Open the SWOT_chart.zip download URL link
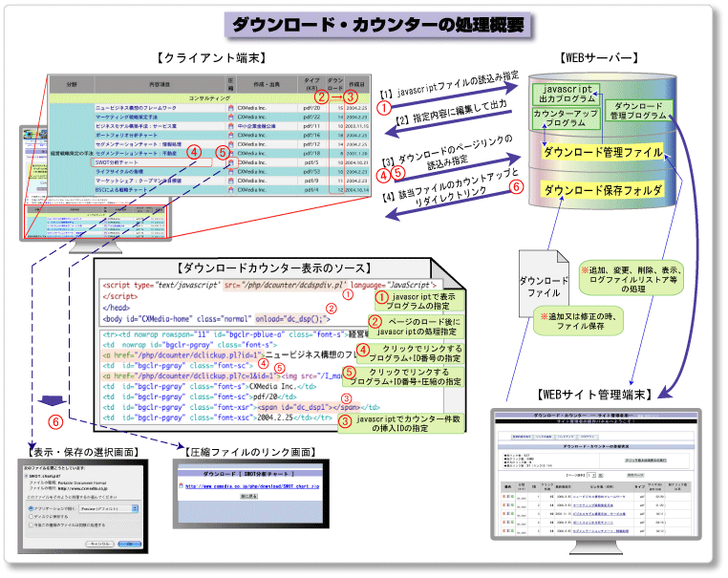Image resolution: width=728 pixels, height=578 pixels. pyautogui.click(x=252, y=486)
